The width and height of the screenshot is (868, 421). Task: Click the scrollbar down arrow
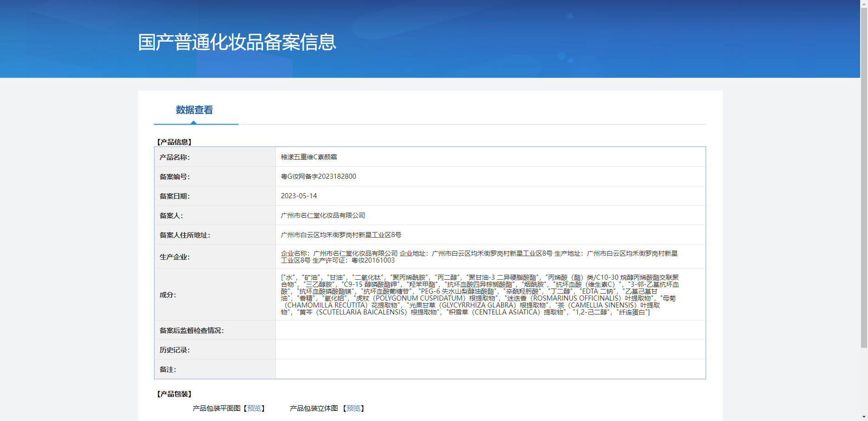pos(864,417)
